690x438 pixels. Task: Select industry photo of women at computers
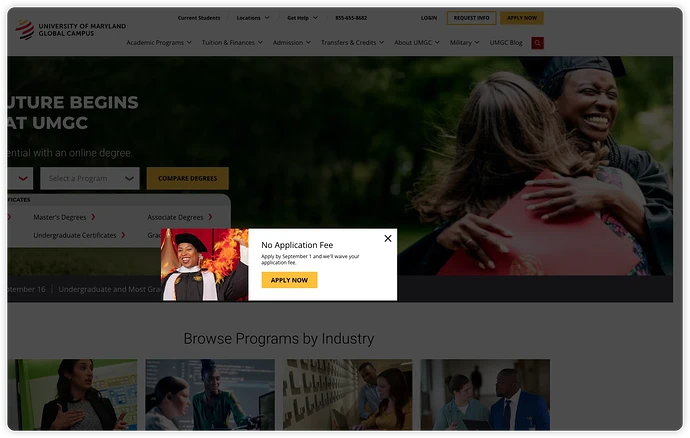coord(210,394)
